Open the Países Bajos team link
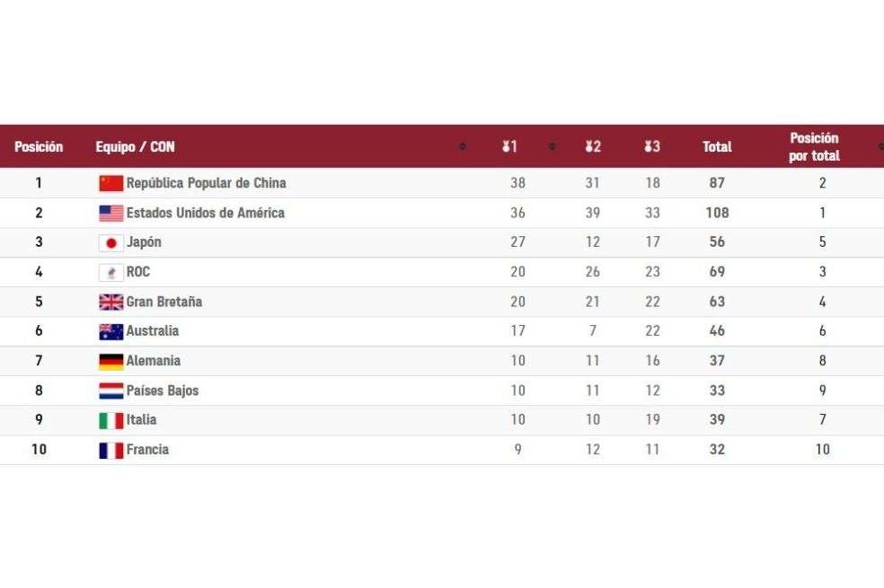The height and width of the screenshot is (588, 884). [163, 391]
